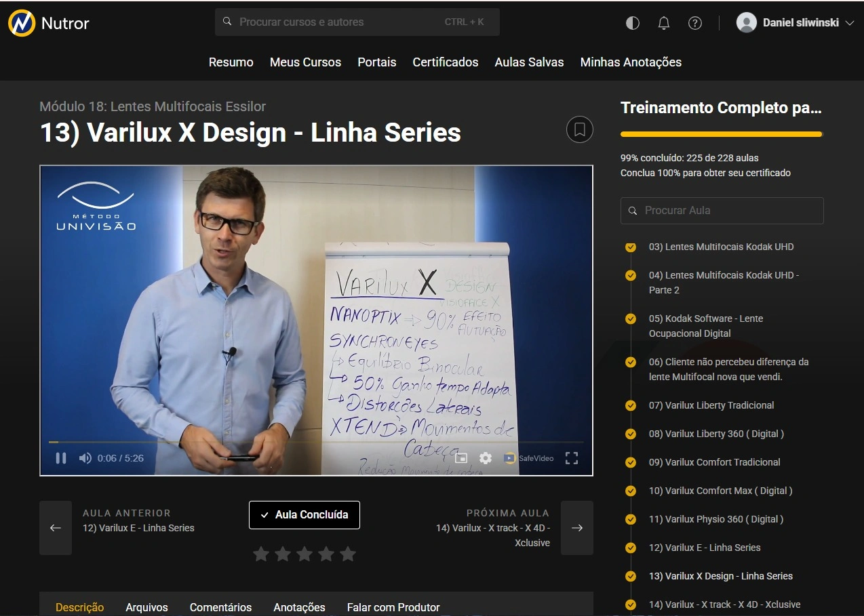
Task: Open the notifications bell
Action: (664, 23)
